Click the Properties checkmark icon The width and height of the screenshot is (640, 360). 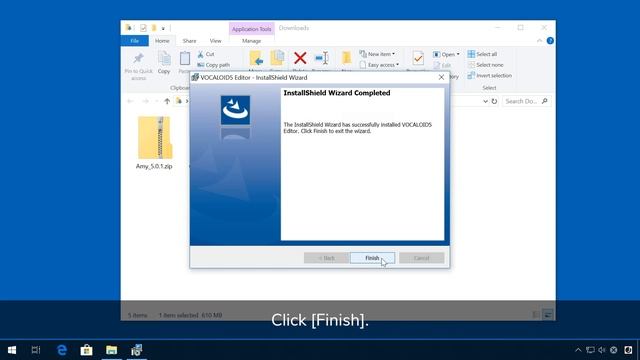418,58
